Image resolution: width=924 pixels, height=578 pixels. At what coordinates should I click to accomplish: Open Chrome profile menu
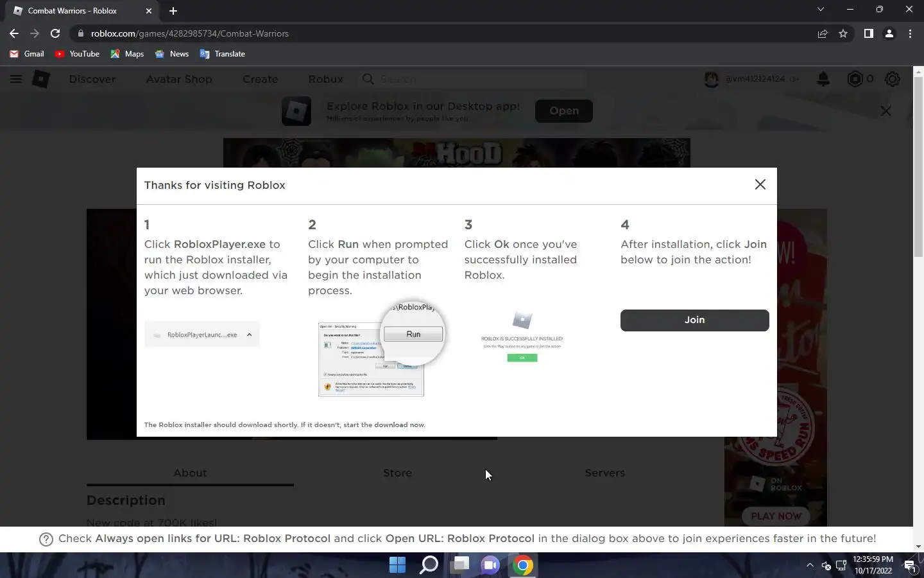click(889, 33)
